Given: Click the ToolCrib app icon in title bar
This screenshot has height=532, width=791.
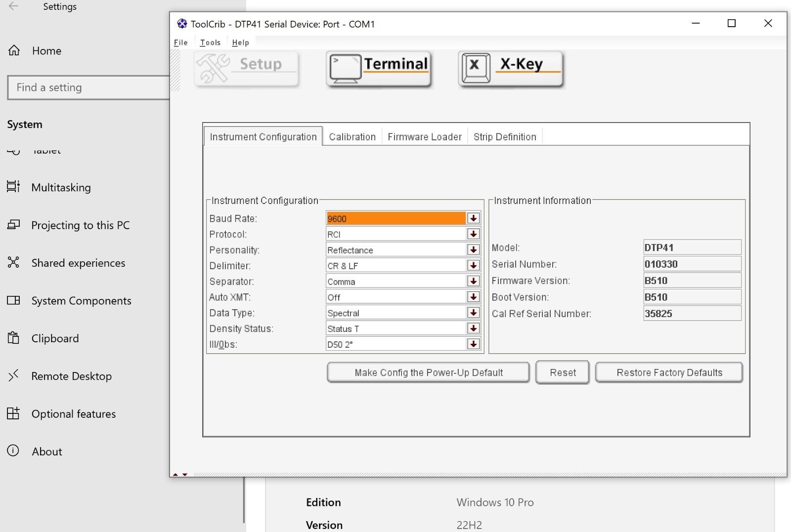Looking at the screenshot, I should 182,24.
